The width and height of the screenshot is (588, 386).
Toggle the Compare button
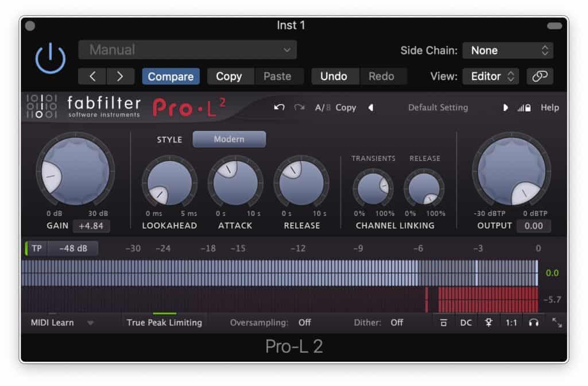click(x=171, y=76)
